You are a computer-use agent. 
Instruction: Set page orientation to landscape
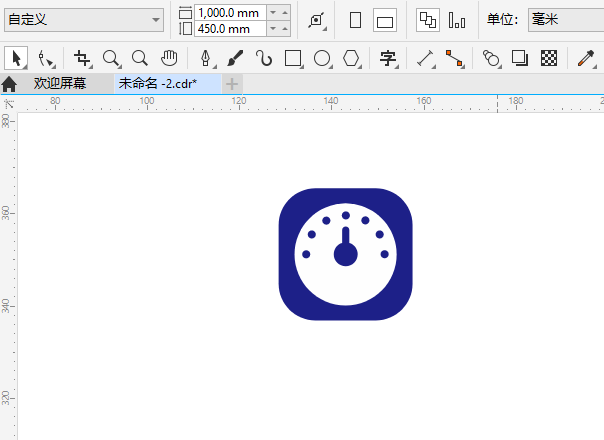pyautogui.click(x=385, y=20)
